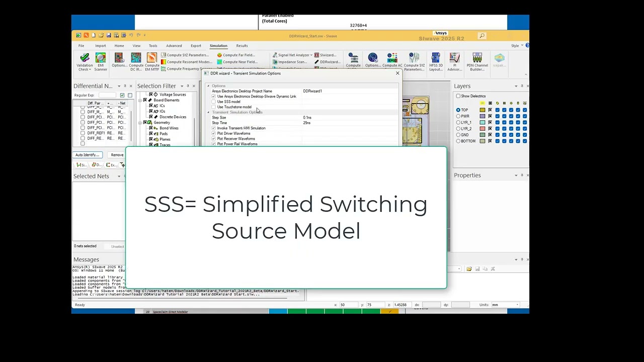Toggle Plot Power Rail Waveforms checkbox
Image resolution: width=644 pixels, height=362 pixels.
click(x=214, y=144)
